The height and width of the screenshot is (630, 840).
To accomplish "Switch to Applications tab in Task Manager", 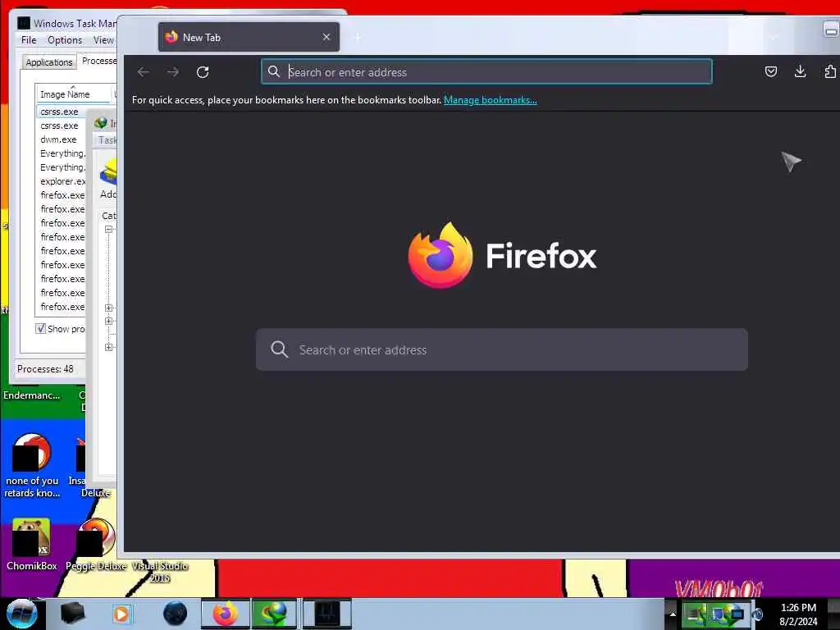I will pyautogui.click(x=48, y=62).
